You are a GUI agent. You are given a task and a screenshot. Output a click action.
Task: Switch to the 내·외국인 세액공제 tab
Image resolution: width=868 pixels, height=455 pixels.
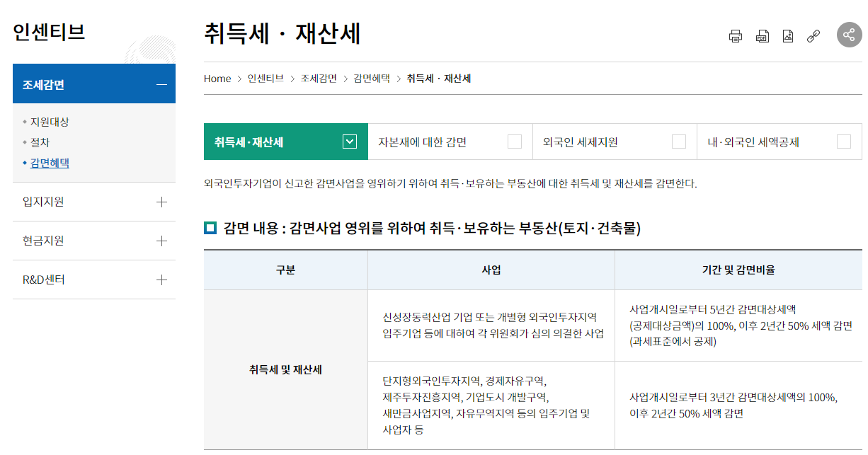(x=780, y=142)
